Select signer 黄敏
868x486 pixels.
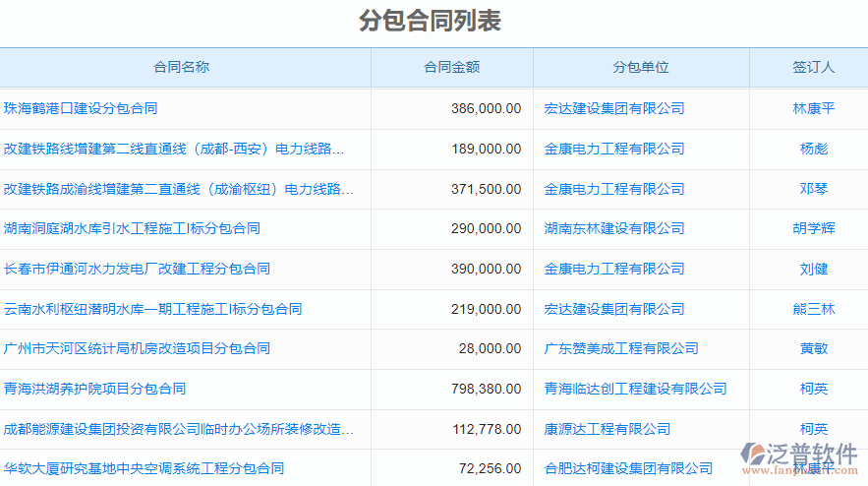pyautogui.click(x=813, y=348)
